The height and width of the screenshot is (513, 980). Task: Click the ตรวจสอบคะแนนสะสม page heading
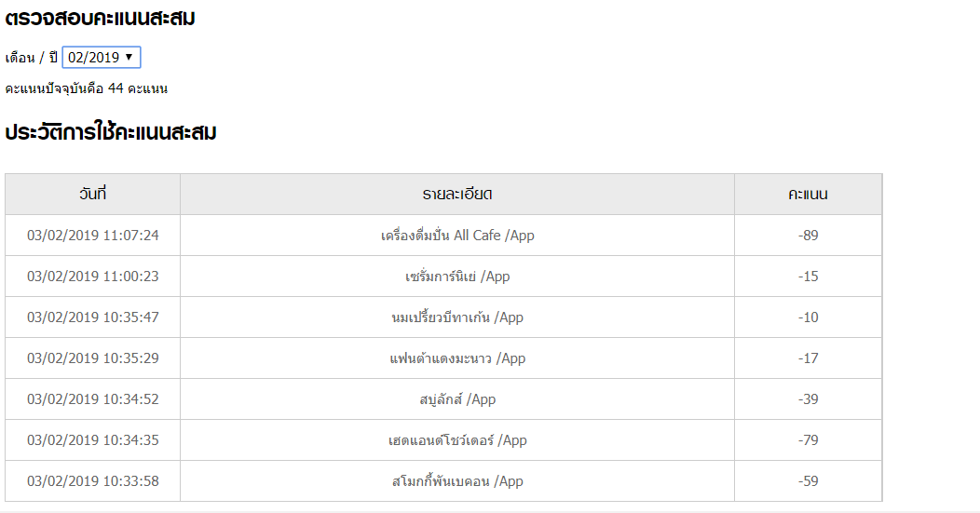(100, 18)
